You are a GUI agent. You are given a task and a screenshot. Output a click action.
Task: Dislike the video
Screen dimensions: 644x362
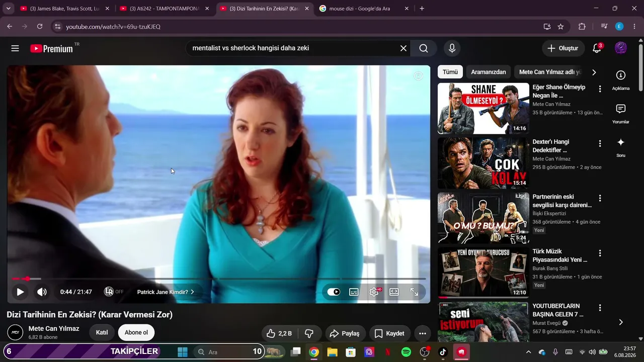pos(309,333)
